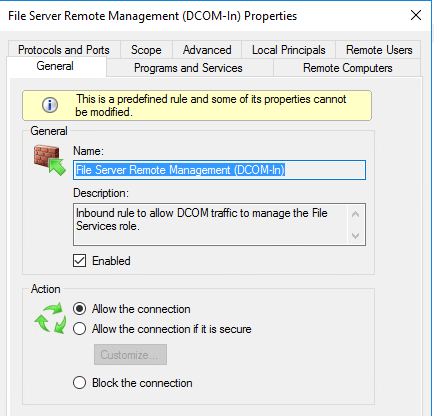
Task: Click the blue information icon in the notice banner
Action: tap(50, 105)
